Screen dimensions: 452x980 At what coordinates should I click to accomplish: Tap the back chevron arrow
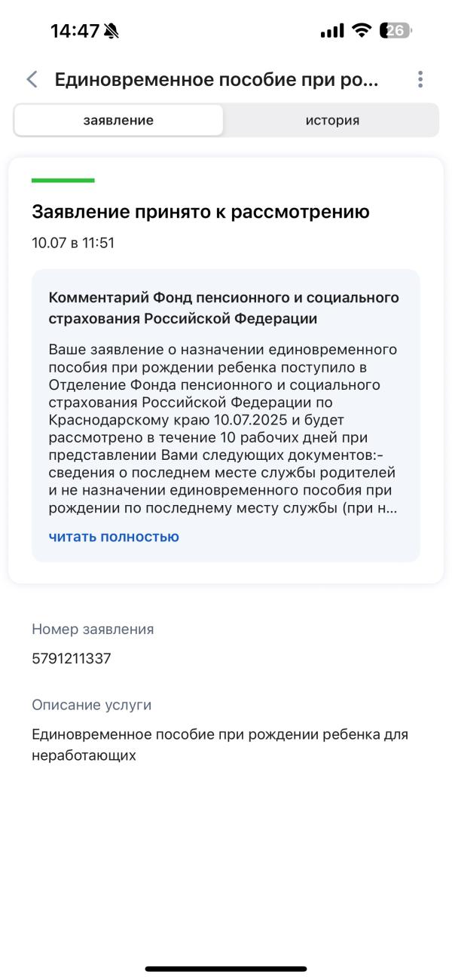(x=32, y=80)
